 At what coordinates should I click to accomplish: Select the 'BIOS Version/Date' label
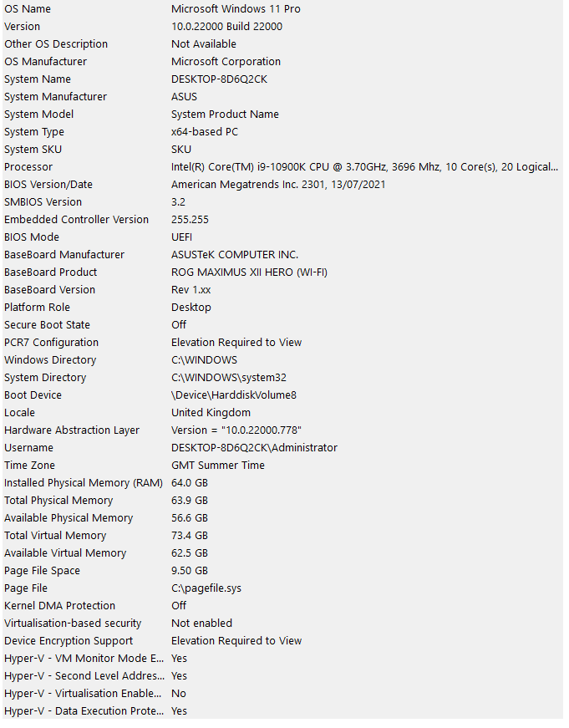[x=48, y=185]
